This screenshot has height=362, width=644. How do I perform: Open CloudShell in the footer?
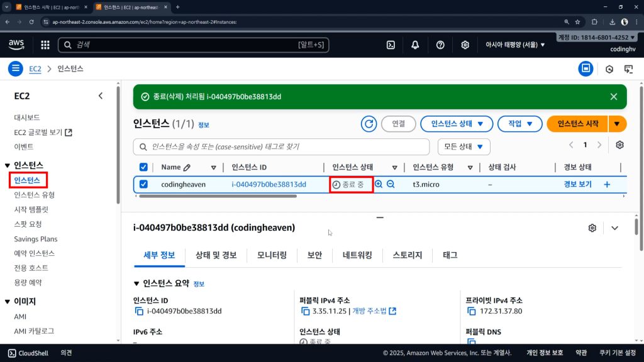click(28, 353)
